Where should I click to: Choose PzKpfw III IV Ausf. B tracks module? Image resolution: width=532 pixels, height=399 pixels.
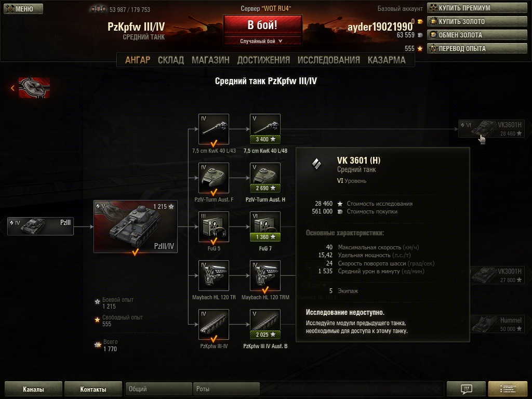265,324
